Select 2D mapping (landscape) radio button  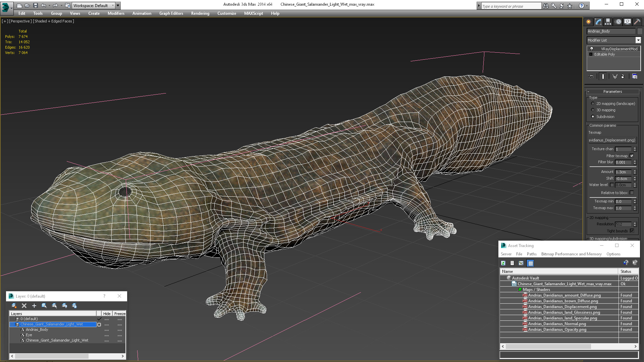[x=593, y=104]
